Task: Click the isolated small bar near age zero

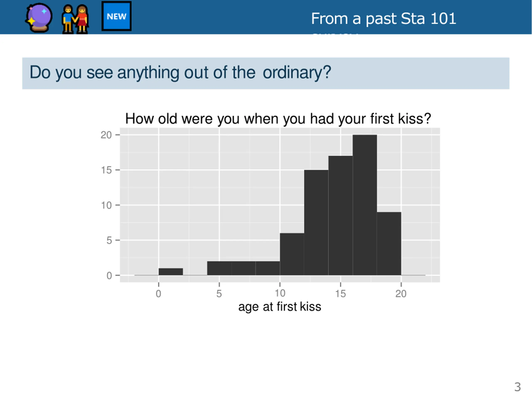Action: (x=171, y=272)
